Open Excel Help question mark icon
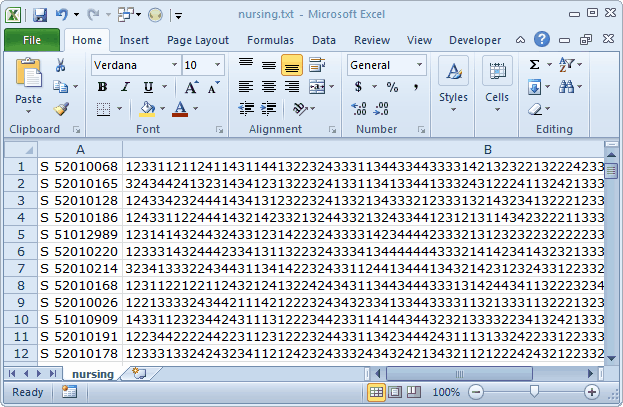Screen dimensions: 623x407 coord(541,40)
